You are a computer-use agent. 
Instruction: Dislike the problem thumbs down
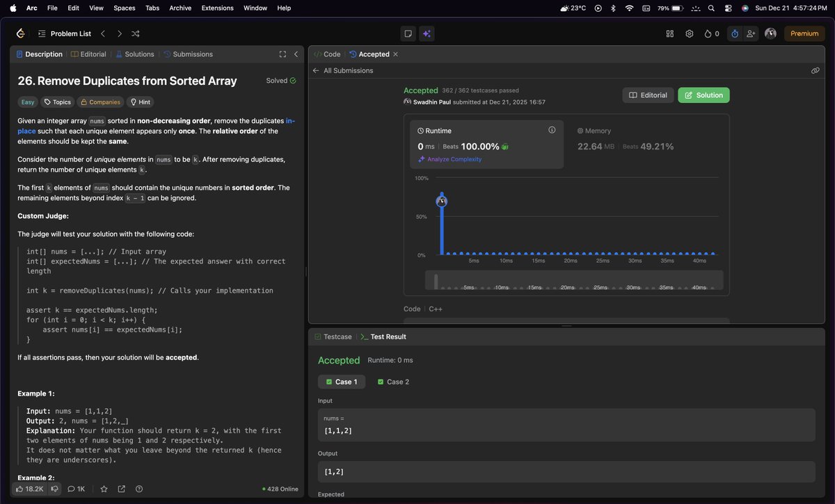[x=54, y=489]
